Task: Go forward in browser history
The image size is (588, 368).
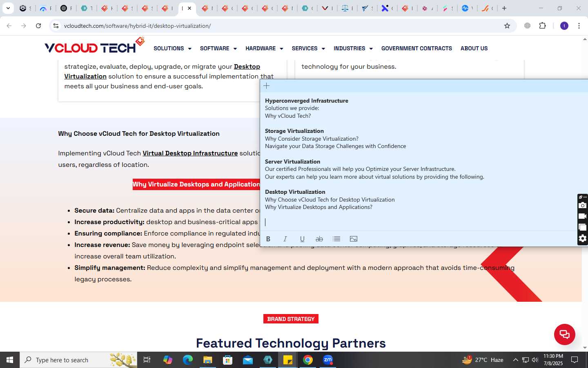Action: (24, 26)
